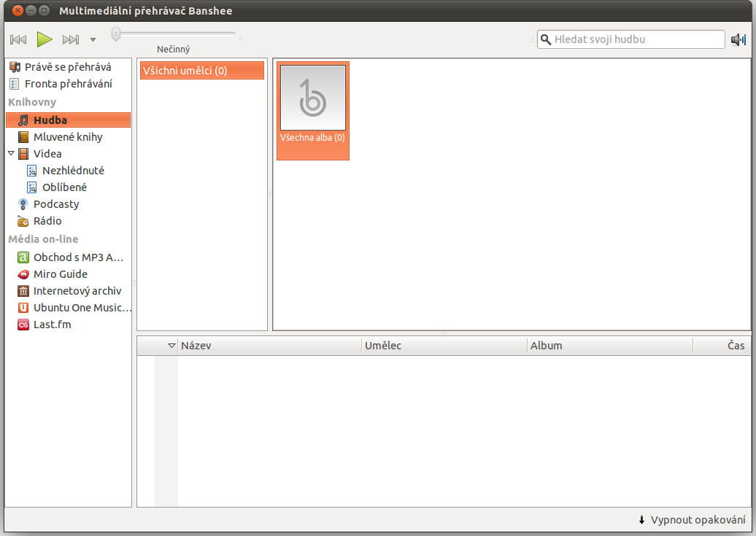Open the 'Internetový archiv' icon

point(23,291)
